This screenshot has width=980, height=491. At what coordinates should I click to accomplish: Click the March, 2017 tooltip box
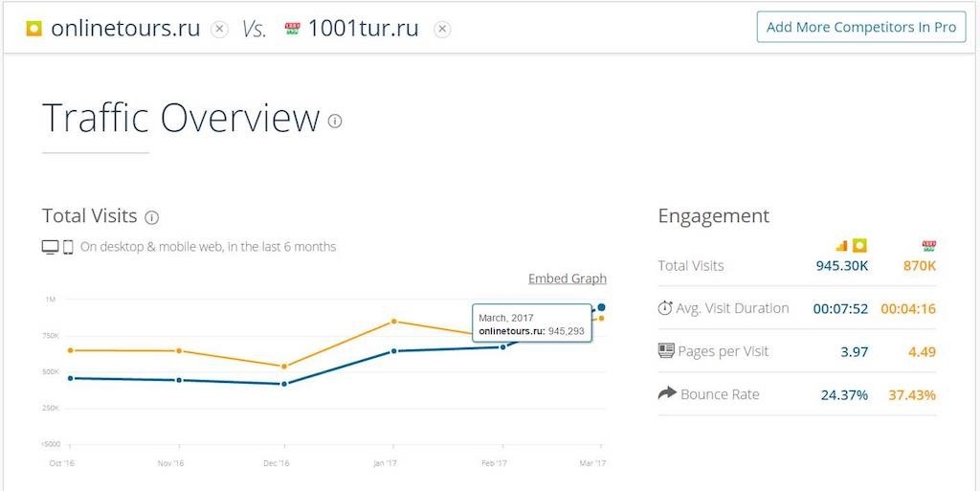point(532,324)
